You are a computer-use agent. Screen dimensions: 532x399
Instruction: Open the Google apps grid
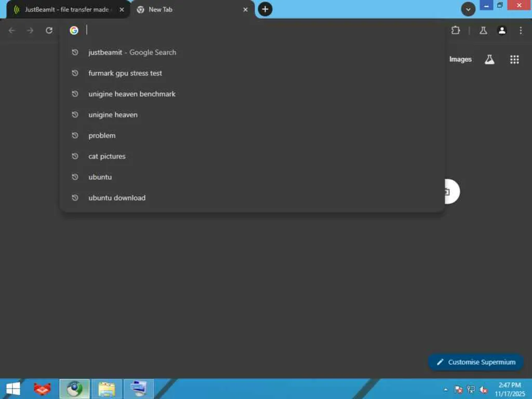(x=514, y=59)
